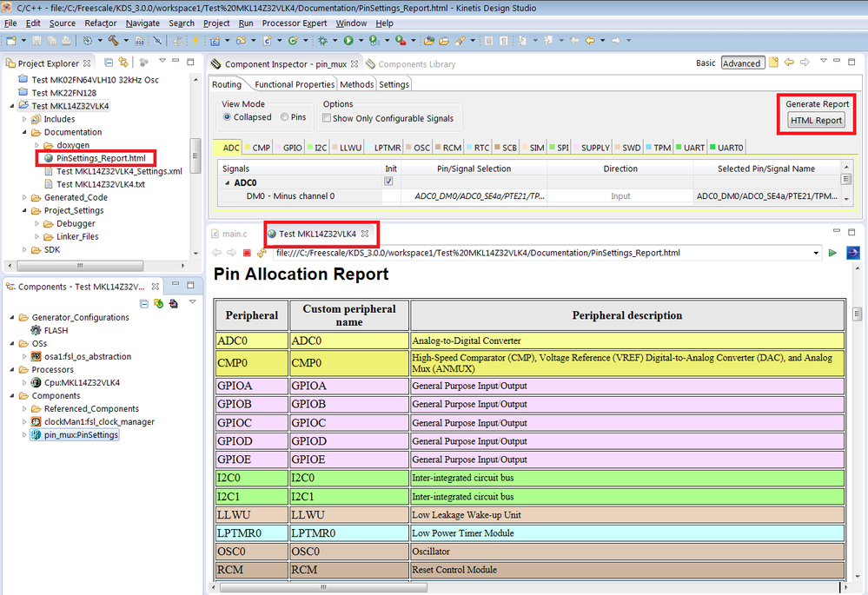Click the Build hammer icon in toolbar
868x595 pixels.
pos(113,40)
